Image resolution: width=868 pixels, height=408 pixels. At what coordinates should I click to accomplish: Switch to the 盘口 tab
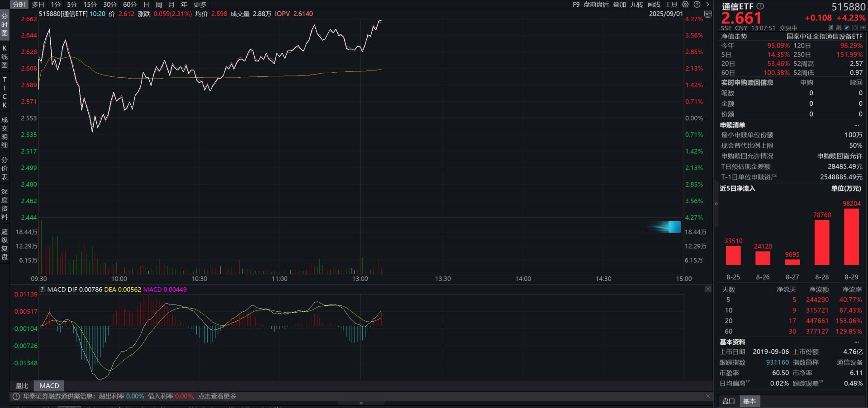click(x=728, y=401)
